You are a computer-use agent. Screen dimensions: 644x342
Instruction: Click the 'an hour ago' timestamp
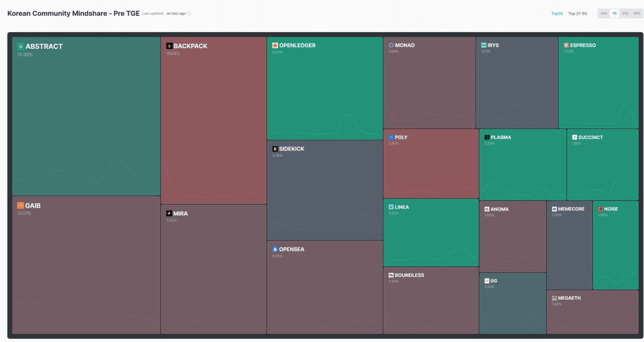tap(176, 14)
